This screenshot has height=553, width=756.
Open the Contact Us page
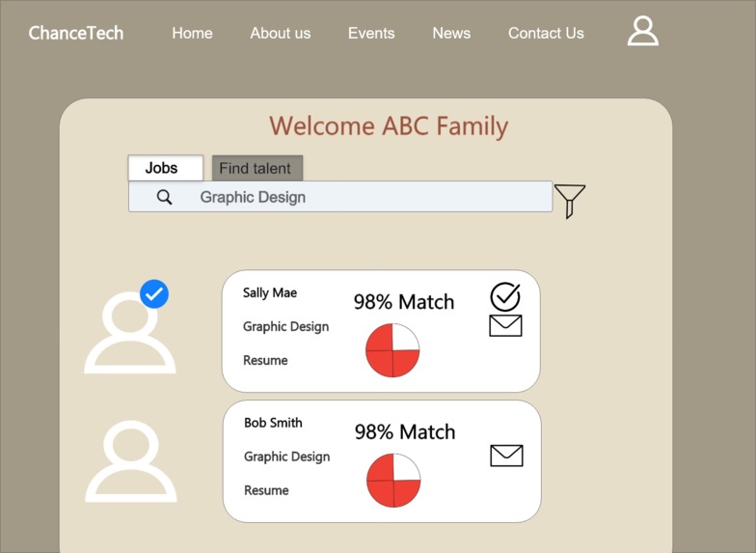[546, 33]
